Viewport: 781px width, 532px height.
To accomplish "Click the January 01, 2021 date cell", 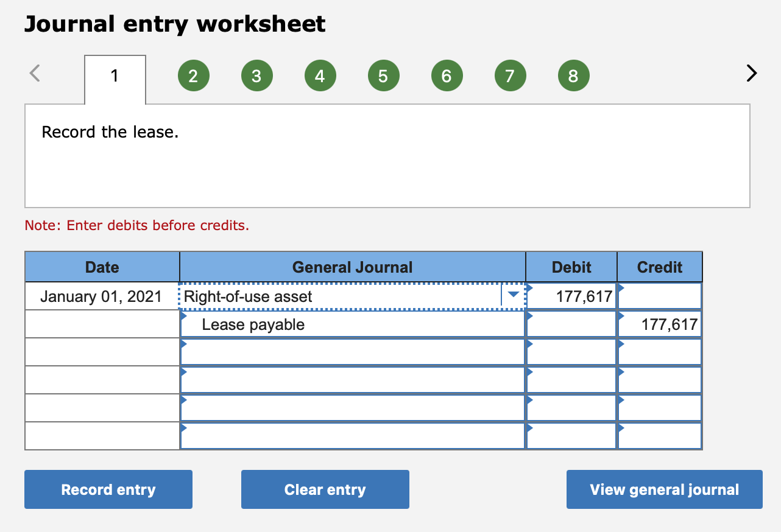I will coord(102,296).
